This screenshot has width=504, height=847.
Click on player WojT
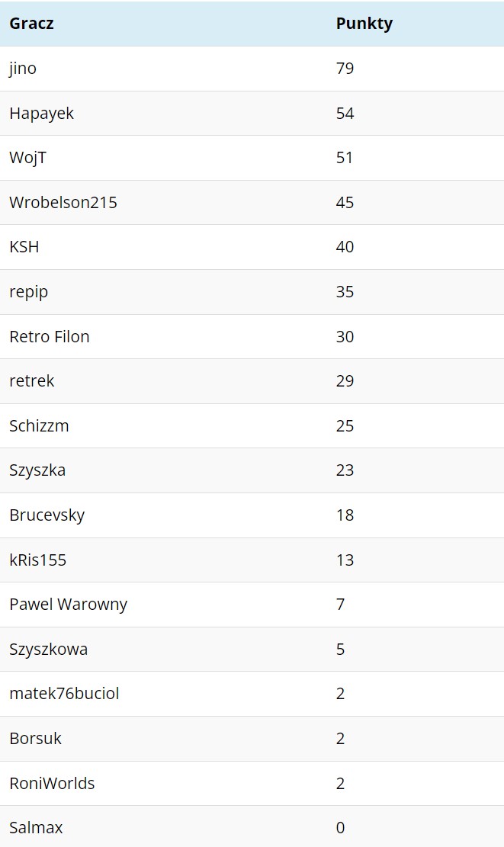[x=28, y=158]
